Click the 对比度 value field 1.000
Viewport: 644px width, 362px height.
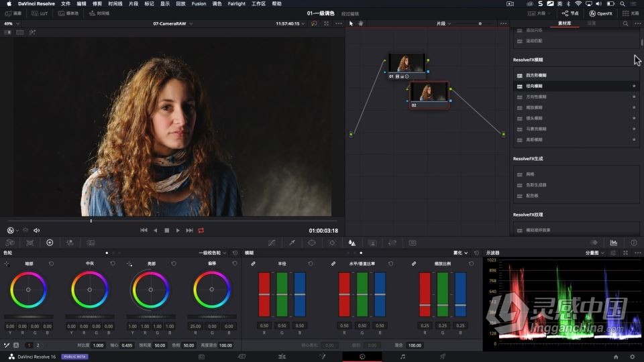pyautogui.click(x=98, y=345)
